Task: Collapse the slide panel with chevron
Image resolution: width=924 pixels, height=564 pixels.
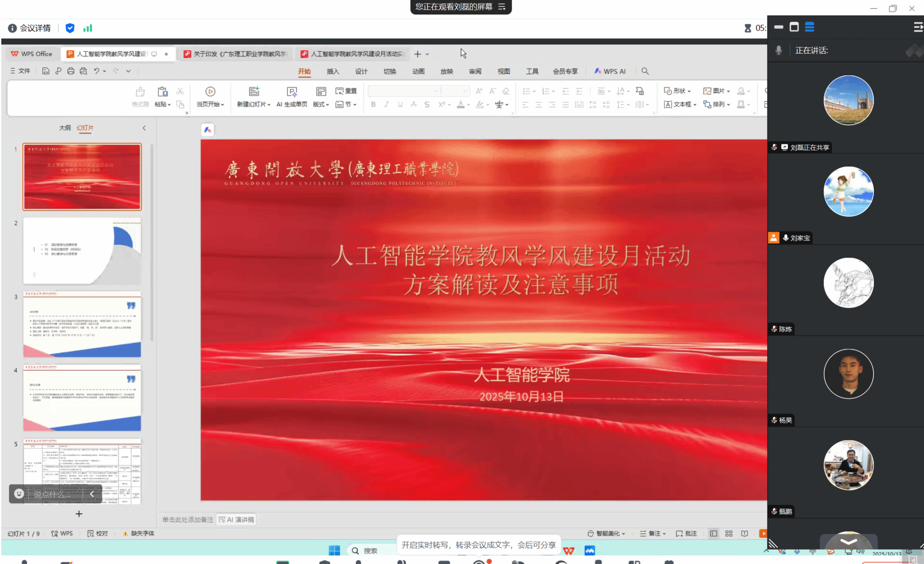Action: click(144, 128)
